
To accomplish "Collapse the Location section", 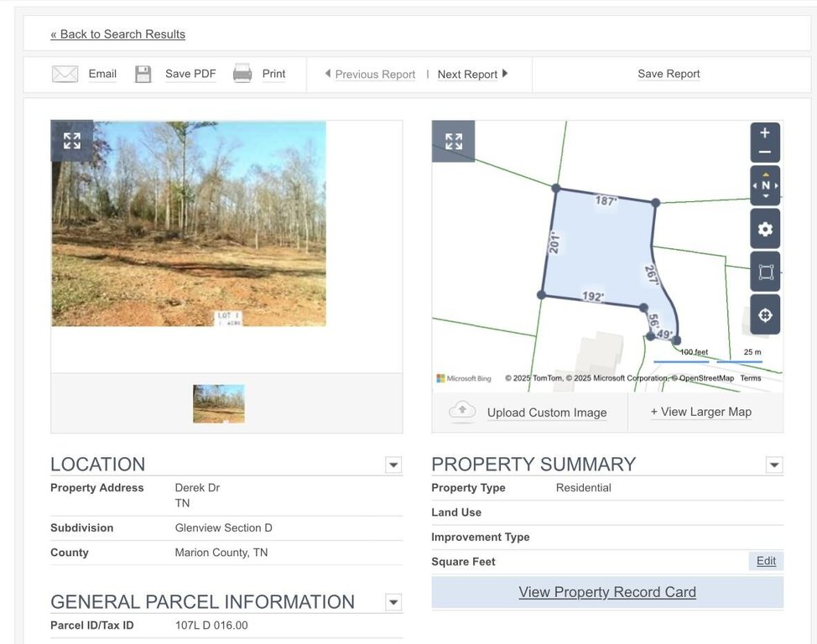I will (x=393, y=465).
